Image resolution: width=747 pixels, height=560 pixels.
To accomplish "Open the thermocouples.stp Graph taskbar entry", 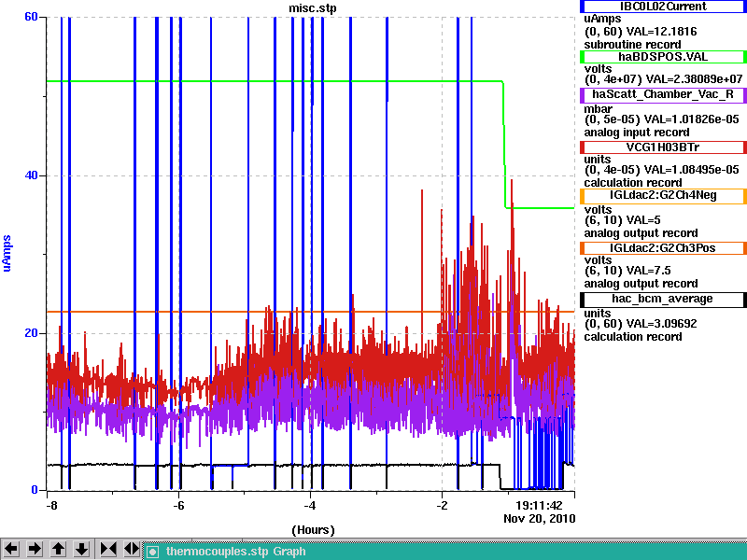I will pos(445,552).
